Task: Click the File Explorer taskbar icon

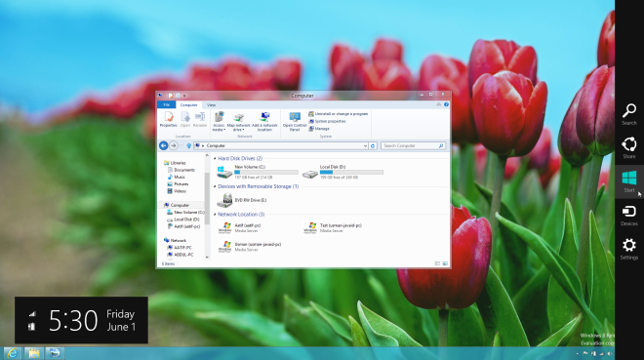Action: 34,353
